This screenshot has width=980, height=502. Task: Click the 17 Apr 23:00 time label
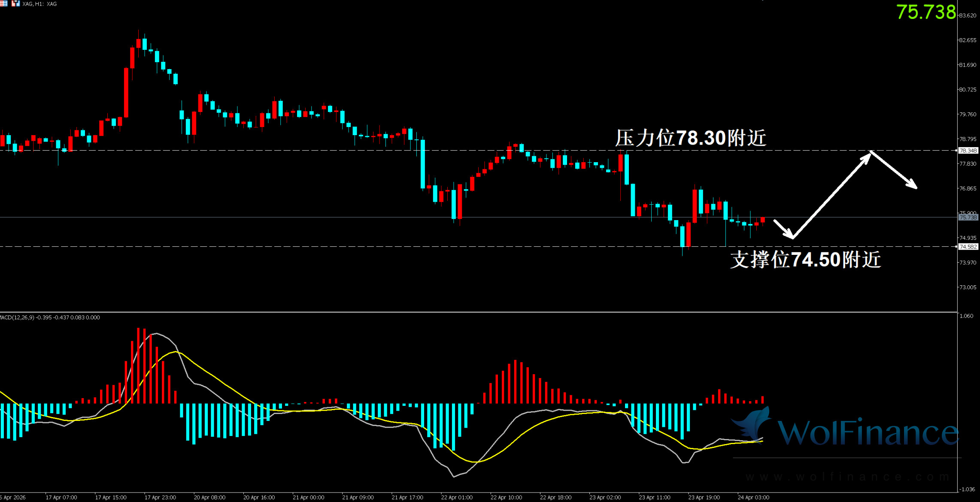pos(160,497)
